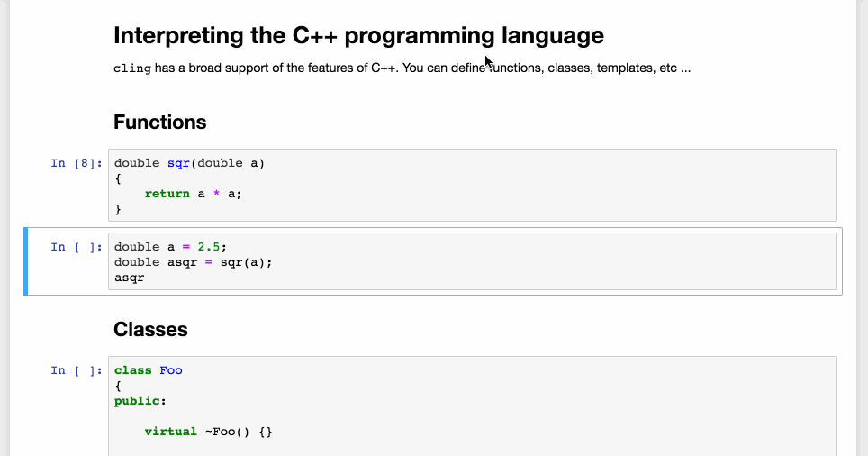Image resolution: width=868 pixels, height=456 pixels.
Task: Select the "Functions" heading cell
Action: pyautogui.click(x=160, y=123)
